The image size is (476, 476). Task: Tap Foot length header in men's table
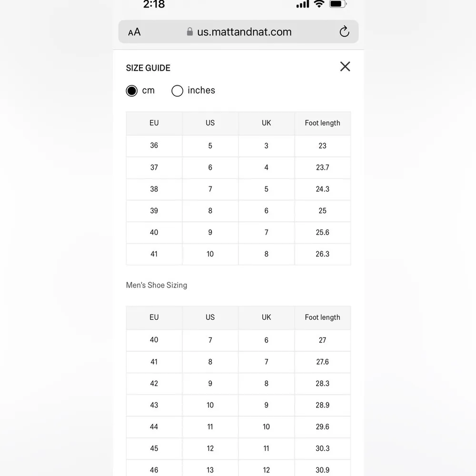(x=322, y=317)
